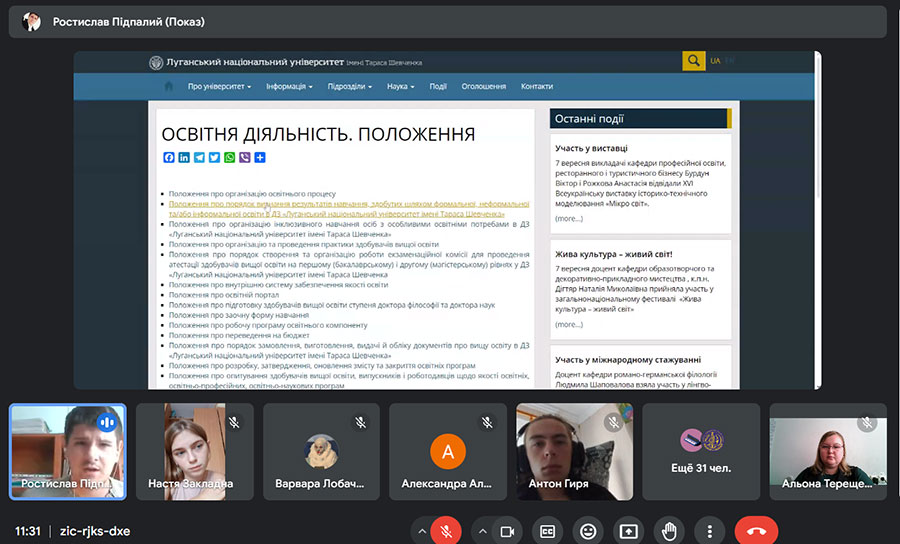Click the muted mic icon on Александра tile
The height and width of the screenshot is (544, 900).
point(487,423)
